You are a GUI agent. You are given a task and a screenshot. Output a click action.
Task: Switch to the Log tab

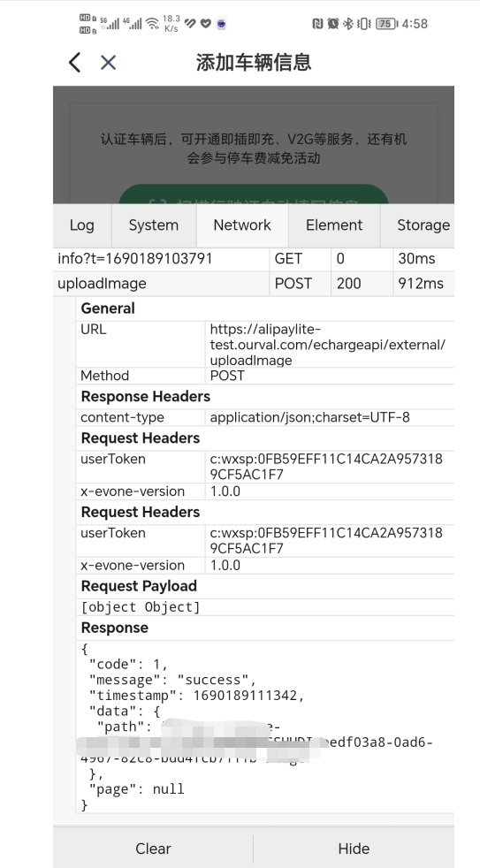tap(82, 225)
